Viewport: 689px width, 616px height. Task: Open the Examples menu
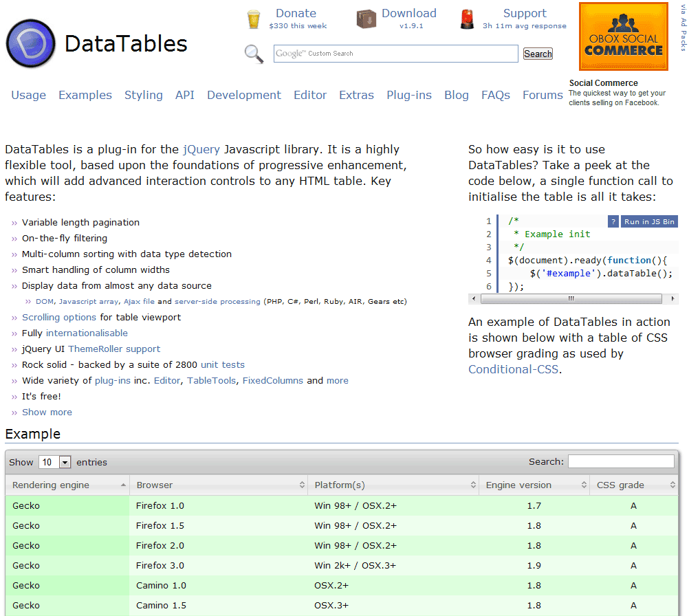85,96
